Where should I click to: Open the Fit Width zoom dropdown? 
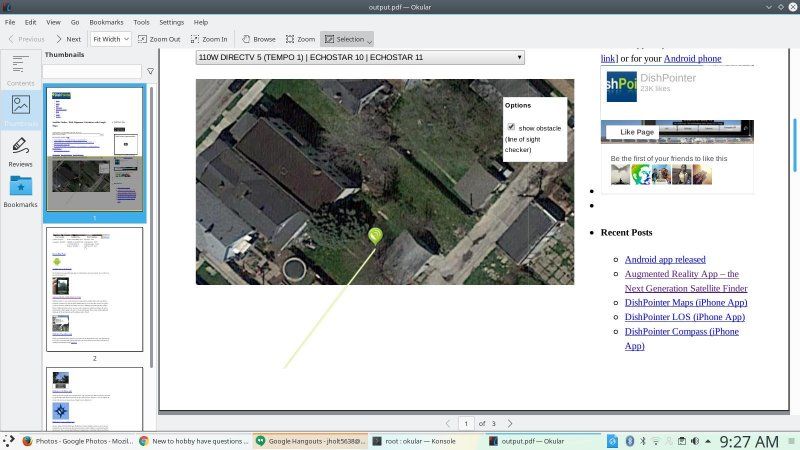(x=111, y=39)
